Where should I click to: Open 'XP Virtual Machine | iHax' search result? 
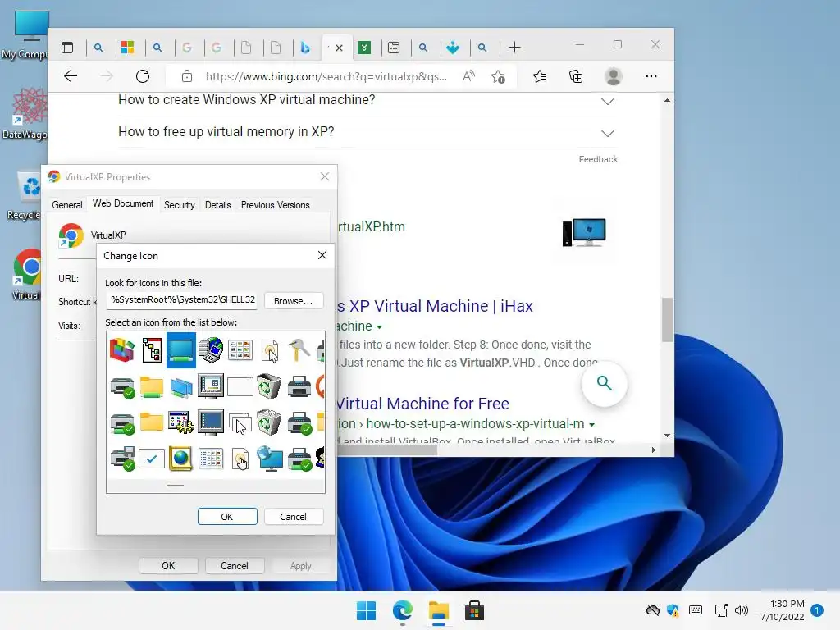click(x=435, y=306)
